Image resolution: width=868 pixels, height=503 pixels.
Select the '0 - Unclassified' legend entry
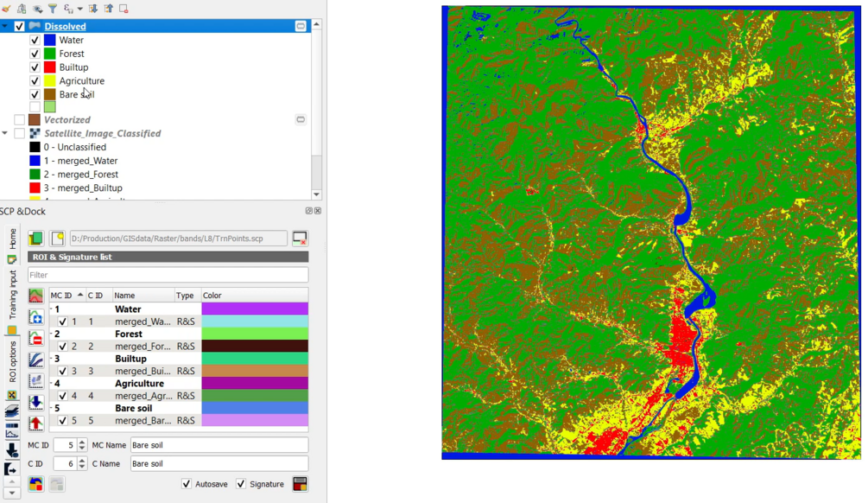[75, 147]
